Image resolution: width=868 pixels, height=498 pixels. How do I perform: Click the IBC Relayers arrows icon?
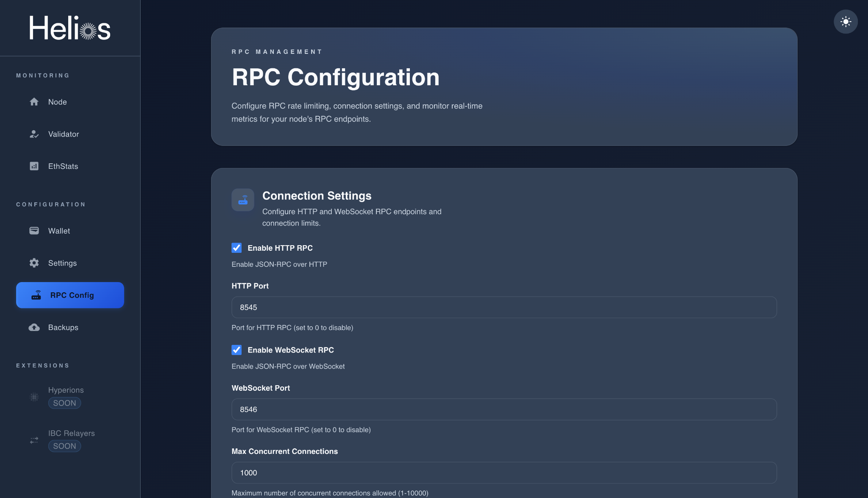34,440
